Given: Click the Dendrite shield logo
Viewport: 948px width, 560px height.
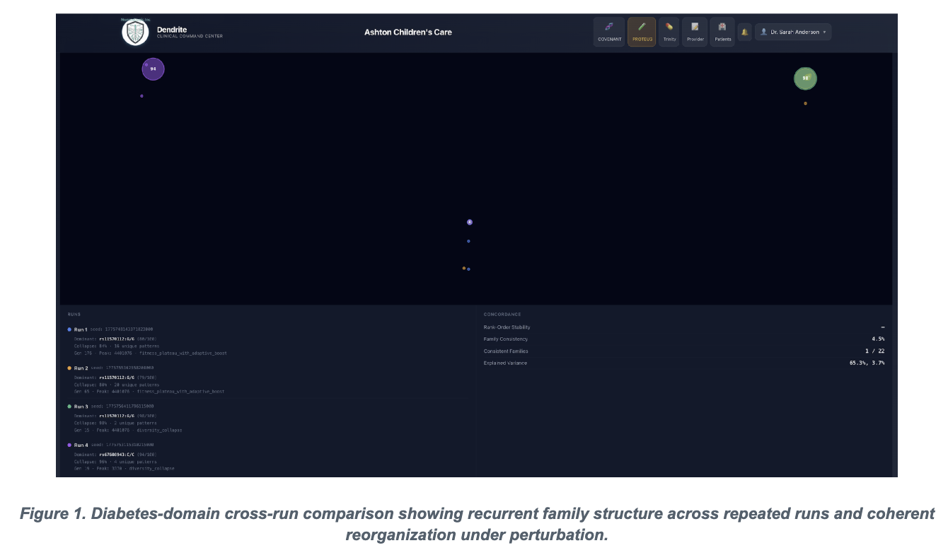Looking at the screenshot, I should point(135,32).
